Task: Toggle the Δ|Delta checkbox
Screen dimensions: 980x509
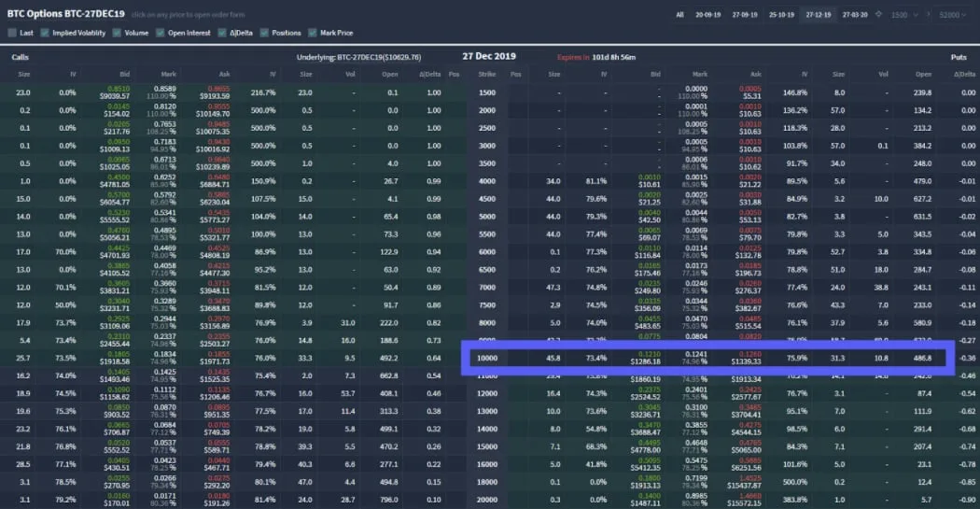Action: pos(222,33)
